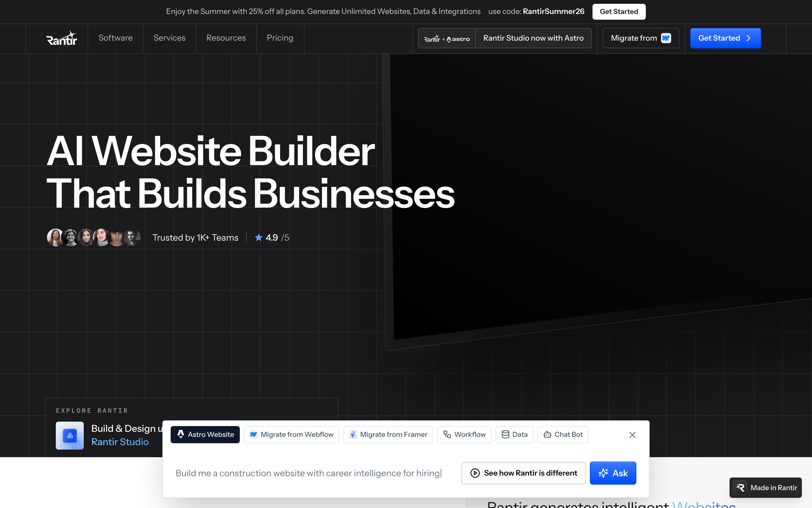Select the Data tab
Image resolution: width=812 pixels, height=508 pixels.
[x=514, y=435]
